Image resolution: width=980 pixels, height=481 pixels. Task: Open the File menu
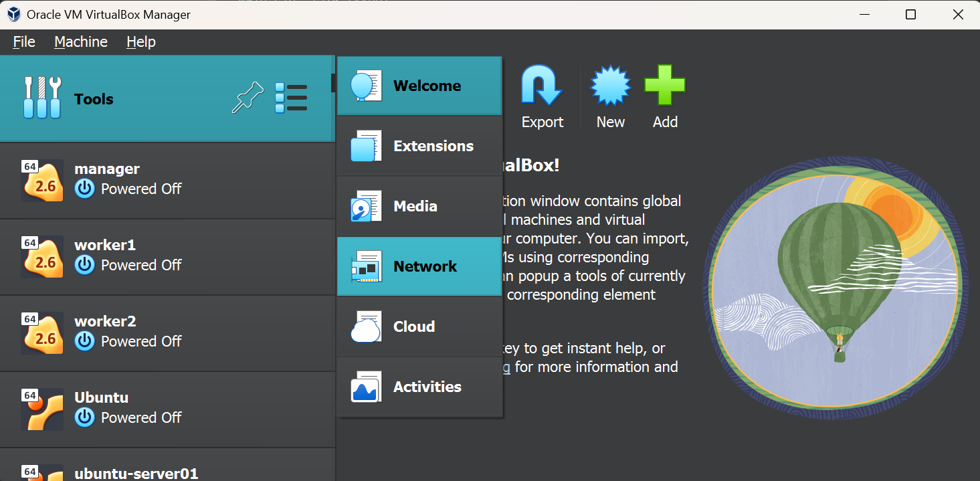24,41
